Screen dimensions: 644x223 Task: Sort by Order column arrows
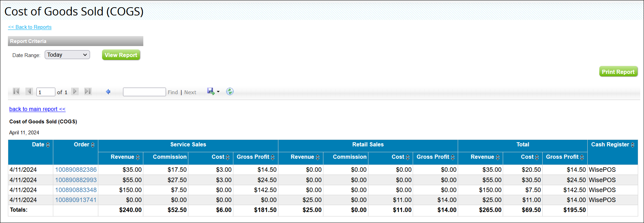click(x=93, y=145)
